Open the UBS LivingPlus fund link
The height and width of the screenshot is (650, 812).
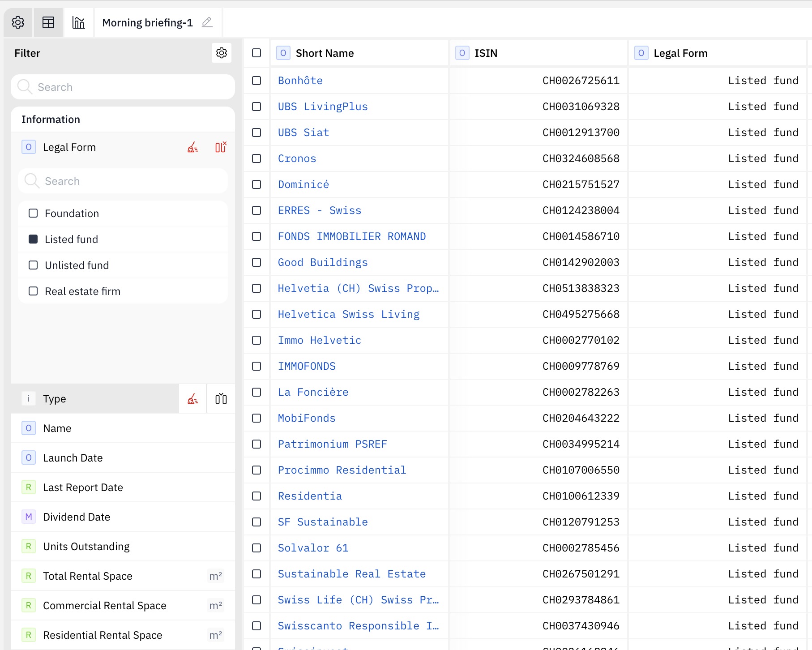(x=323, y=107)
